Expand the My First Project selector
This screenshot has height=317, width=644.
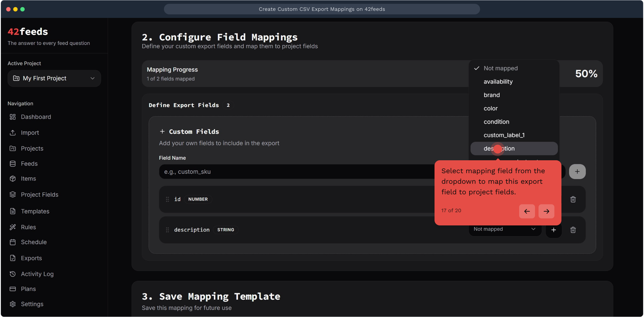[54, 78]
